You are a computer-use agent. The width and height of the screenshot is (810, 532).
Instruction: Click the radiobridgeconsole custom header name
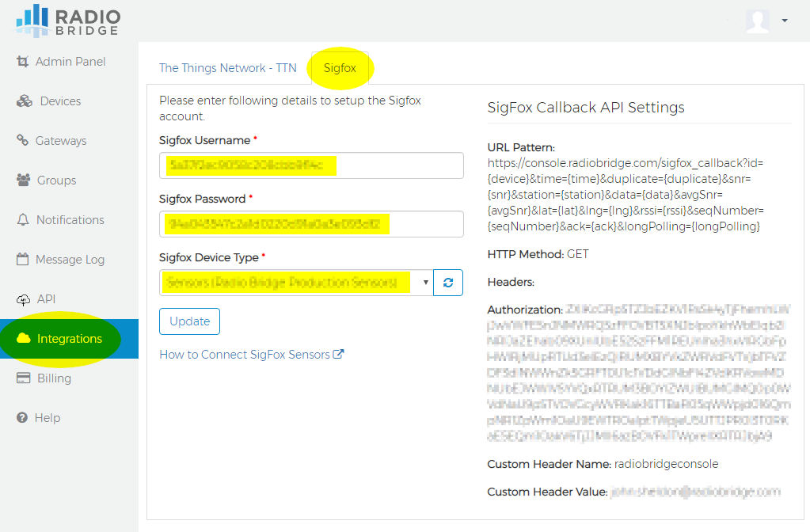pos(666,464)
